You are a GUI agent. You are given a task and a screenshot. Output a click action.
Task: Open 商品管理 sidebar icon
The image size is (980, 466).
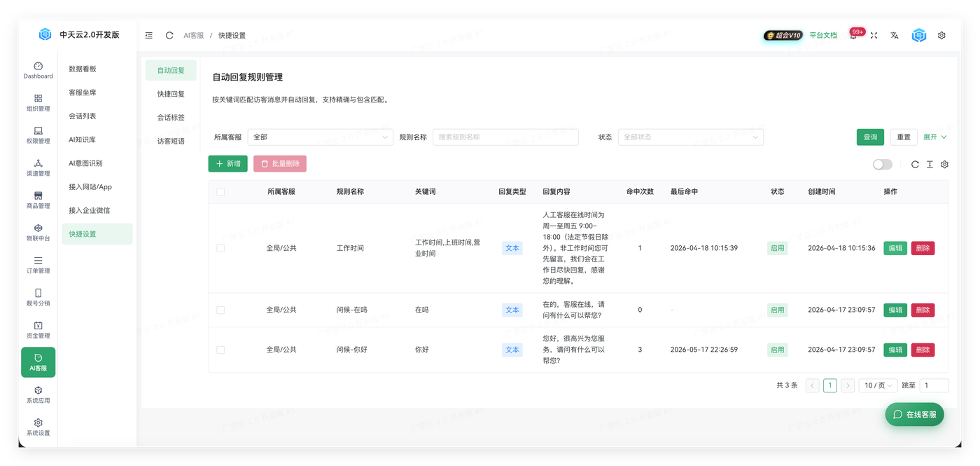tap(38, 200)
